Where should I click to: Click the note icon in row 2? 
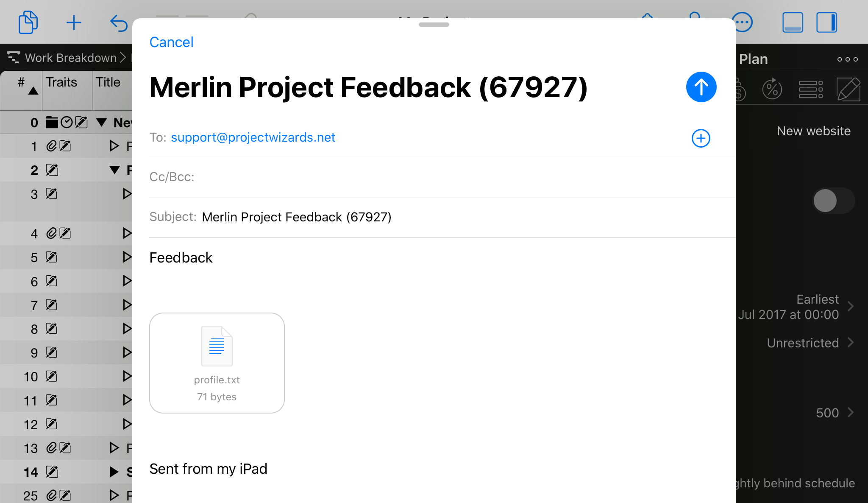[x=52, y=170]
